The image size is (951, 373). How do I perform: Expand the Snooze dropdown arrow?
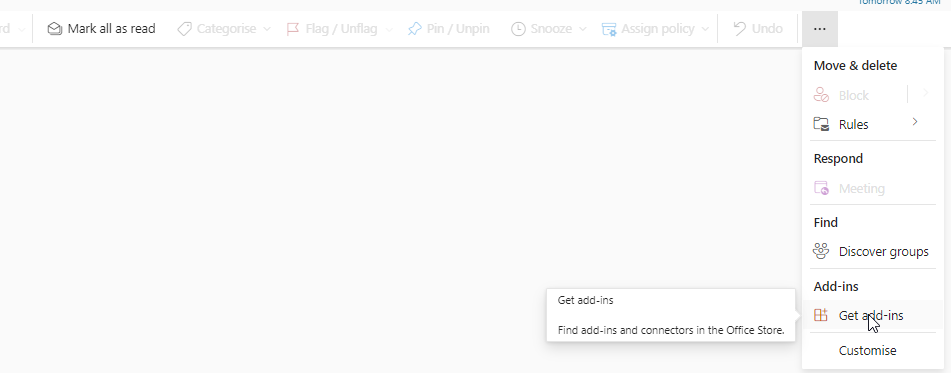583,29
